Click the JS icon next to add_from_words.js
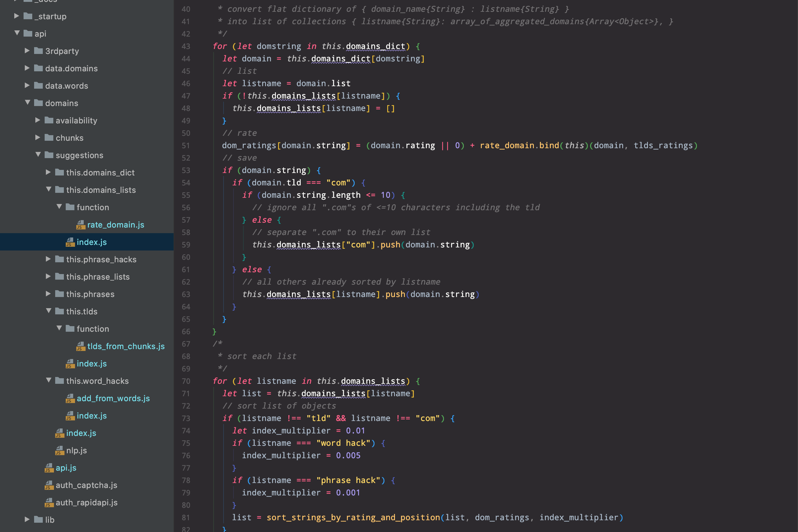The height and width of the screenshot is (532, 798). [70, 398]
